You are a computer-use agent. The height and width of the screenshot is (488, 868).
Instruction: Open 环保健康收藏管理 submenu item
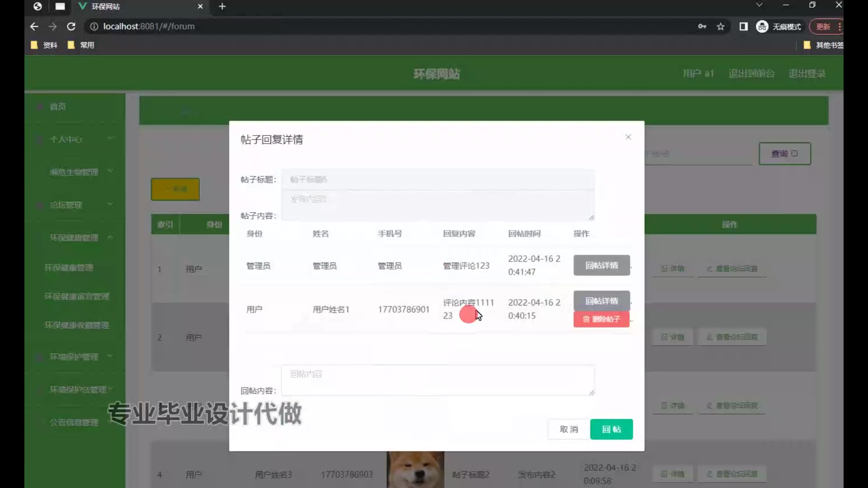pyautogui.click(x=77, y=325)
